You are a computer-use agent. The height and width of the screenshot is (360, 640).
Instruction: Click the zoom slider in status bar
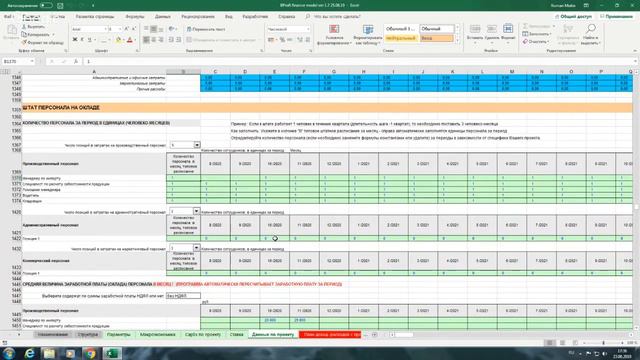click(604, 343)
